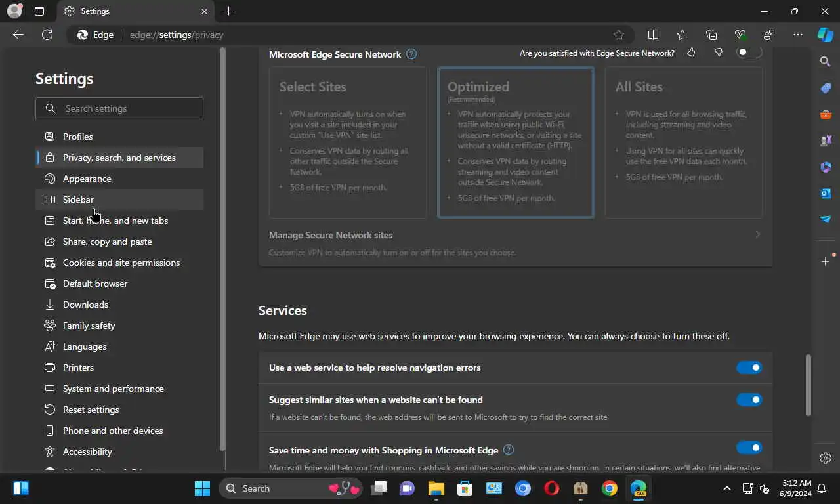840x504 pixels.
Task: Open System and performance settings
Action: (x=119, y=388)
